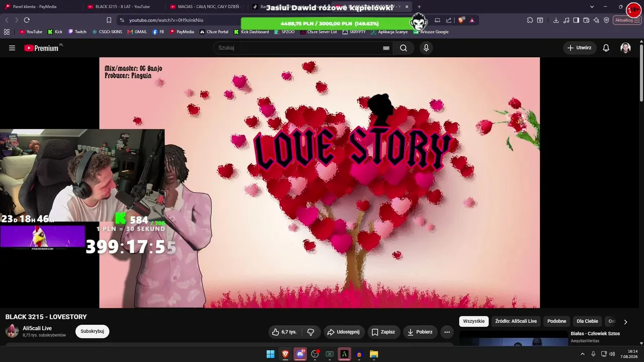Open Brave browser from the taskbar
Viewport: 644px width, 362px height.
coord(285,354)
